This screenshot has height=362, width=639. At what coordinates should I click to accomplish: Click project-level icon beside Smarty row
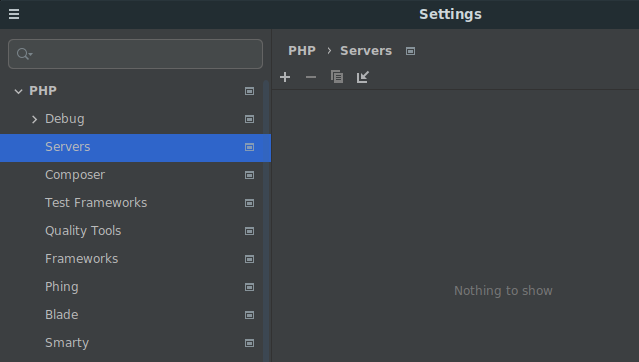coord(249,343)
